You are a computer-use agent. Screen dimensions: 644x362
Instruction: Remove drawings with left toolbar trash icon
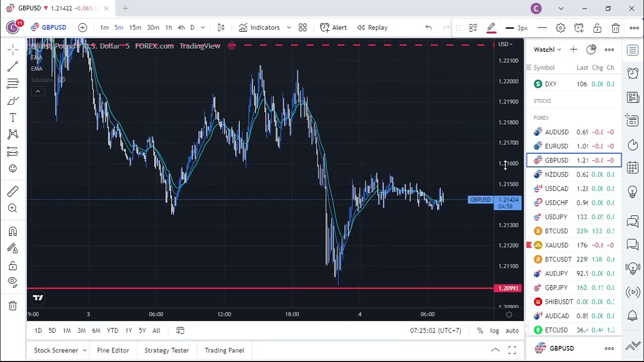tap(13, 305)
